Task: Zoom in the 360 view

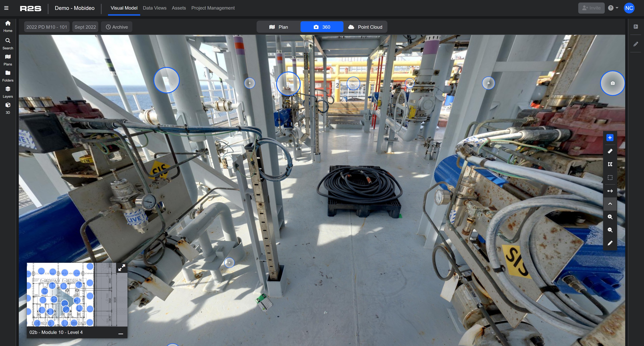Action: tap(610, 217)
